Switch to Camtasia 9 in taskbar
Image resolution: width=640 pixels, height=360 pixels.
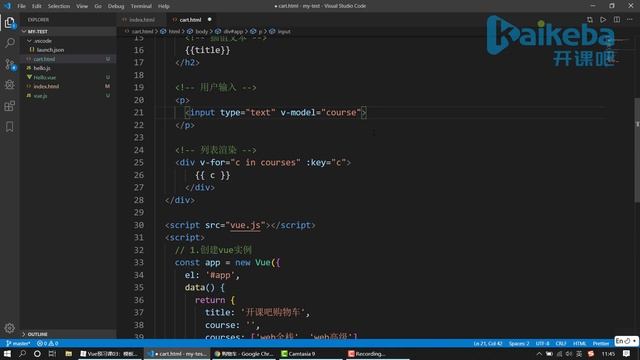click(x=311, y=353)
